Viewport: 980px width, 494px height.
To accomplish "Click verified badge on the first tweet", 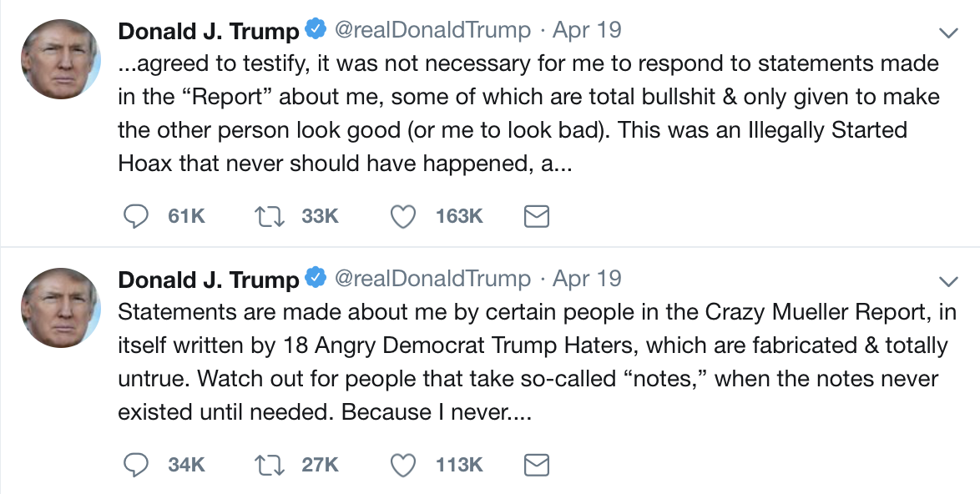I will [316, 31].
